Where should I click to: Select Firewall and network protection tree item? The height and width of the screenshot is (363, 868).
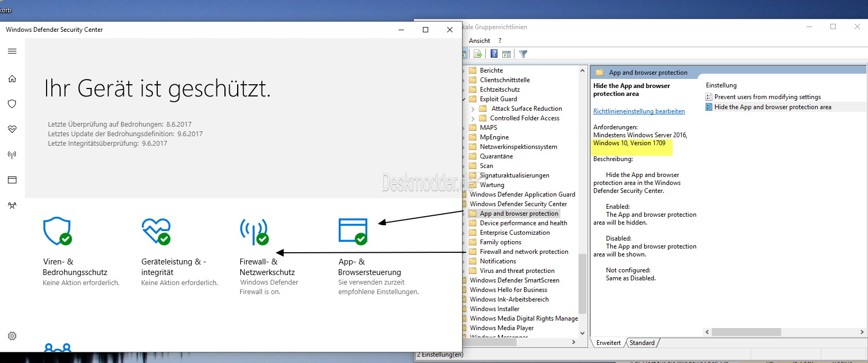click(524, 252)
